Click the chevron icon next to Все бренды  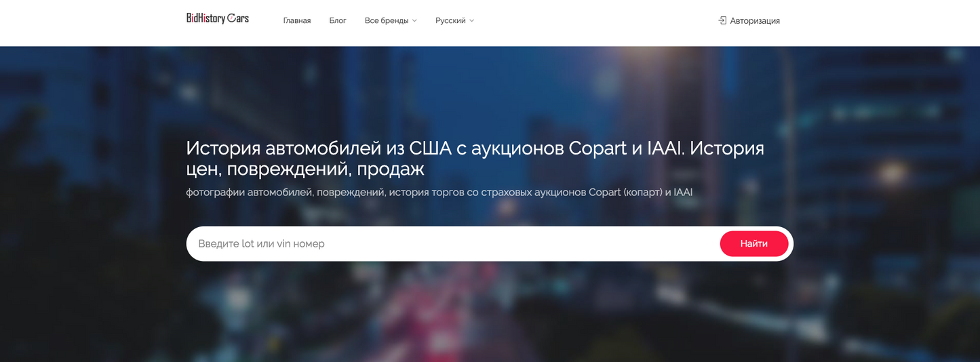[414, 21]
